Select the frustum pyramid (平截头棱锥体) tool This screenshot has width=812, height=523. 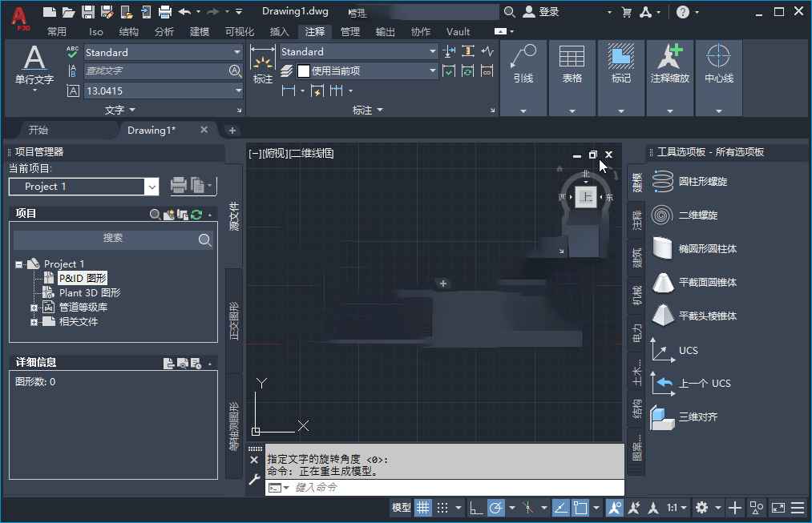click(x=694, y=316)
